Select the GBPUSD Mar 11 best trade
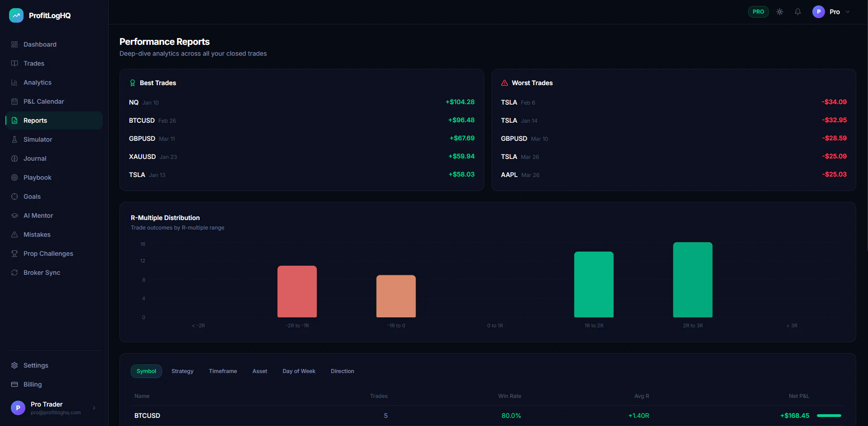868x426 pixels. pos(302,139)
